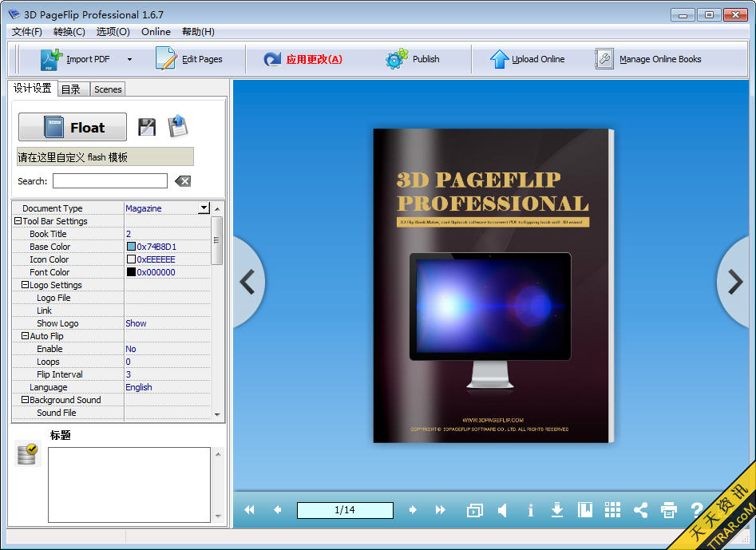Click the 1/14 page number field
756x550 pixels.
[x=345, y=510]
